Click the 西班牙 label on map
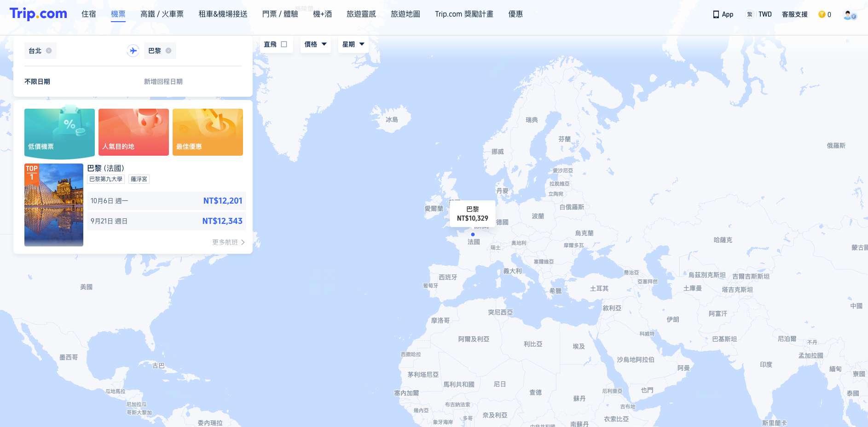Image resolution: width=868 pixels, height=427 pixels. click(448, 277)
